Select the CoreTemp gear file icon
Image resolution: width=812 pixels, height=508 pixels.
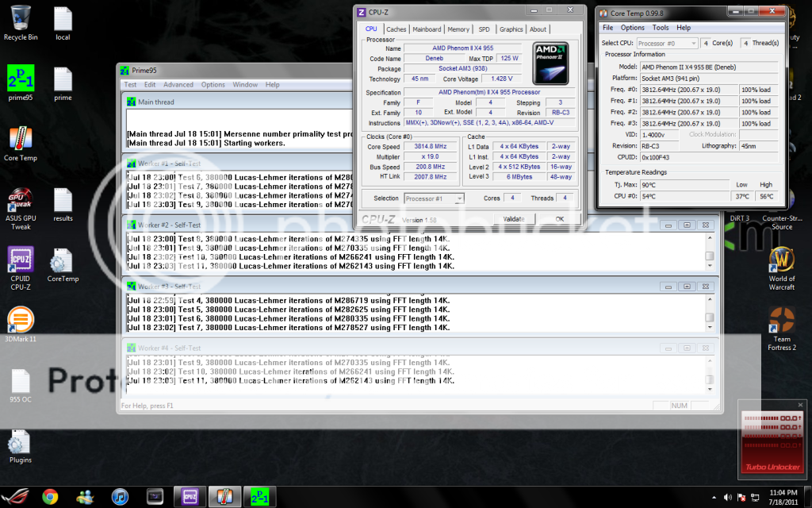point(63,265)
